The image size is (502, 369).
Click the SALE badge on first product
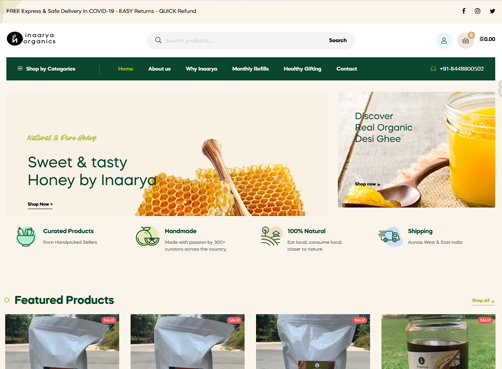tap(109, 320)
